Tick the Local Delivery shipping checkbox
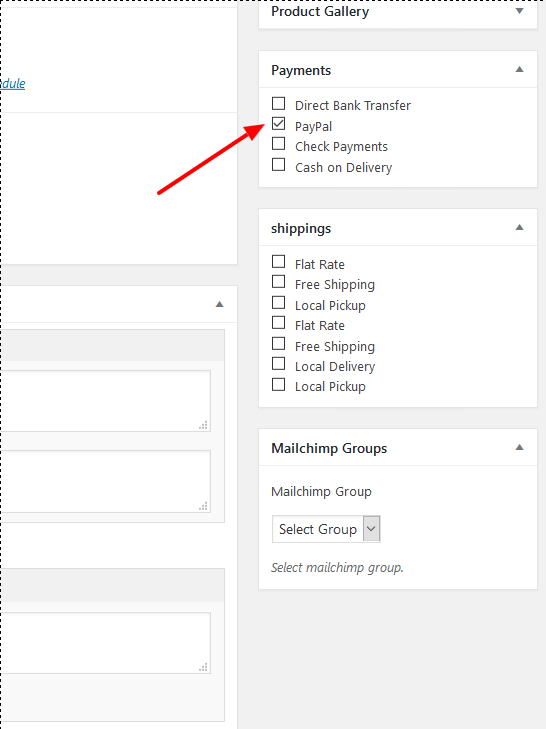Screen dimensions: 546x729 click(x=279, y=364)
